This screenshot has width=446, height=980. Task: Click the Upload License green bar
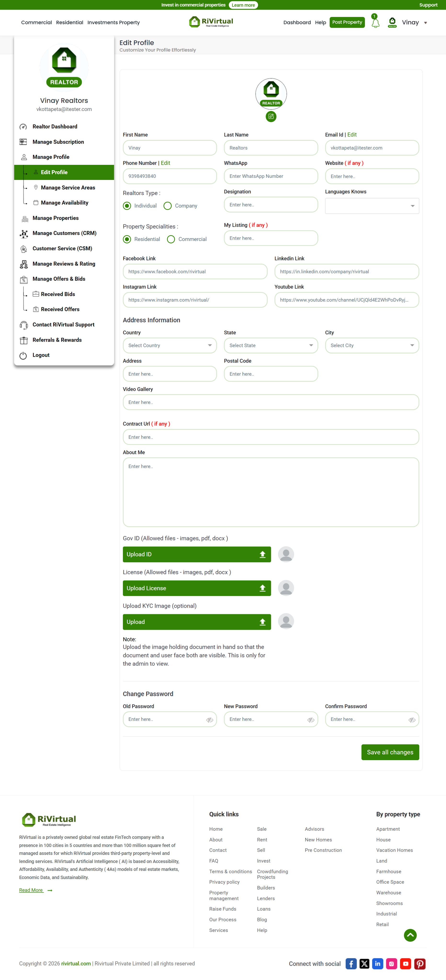[x=197, y=588]
